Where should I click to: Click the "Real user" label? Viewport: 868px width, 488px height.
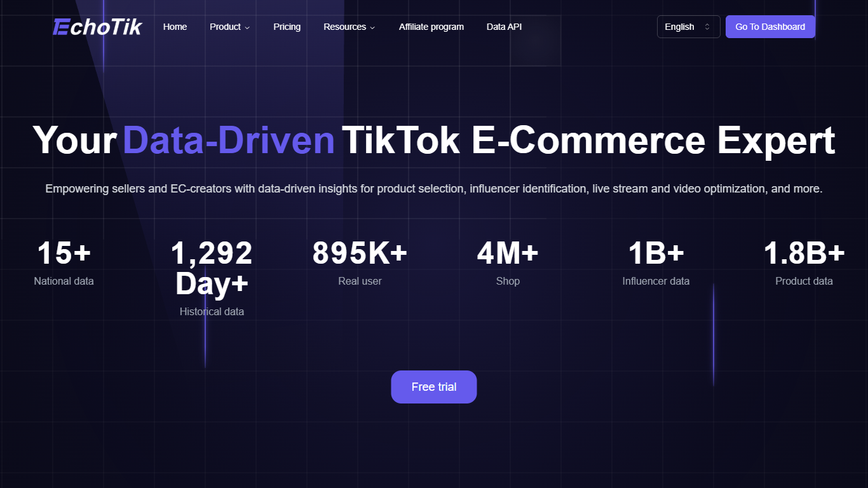tap(360, 281)
